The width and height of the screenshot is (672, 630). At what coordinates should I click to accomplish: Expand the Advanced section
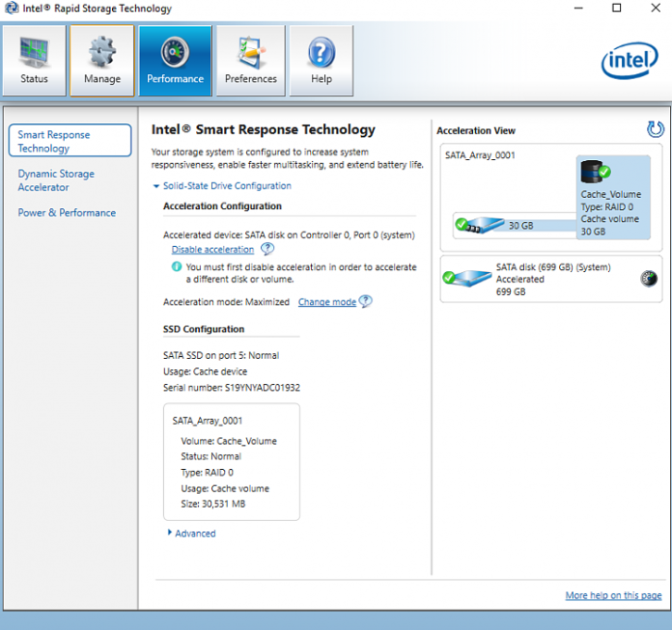191,534
